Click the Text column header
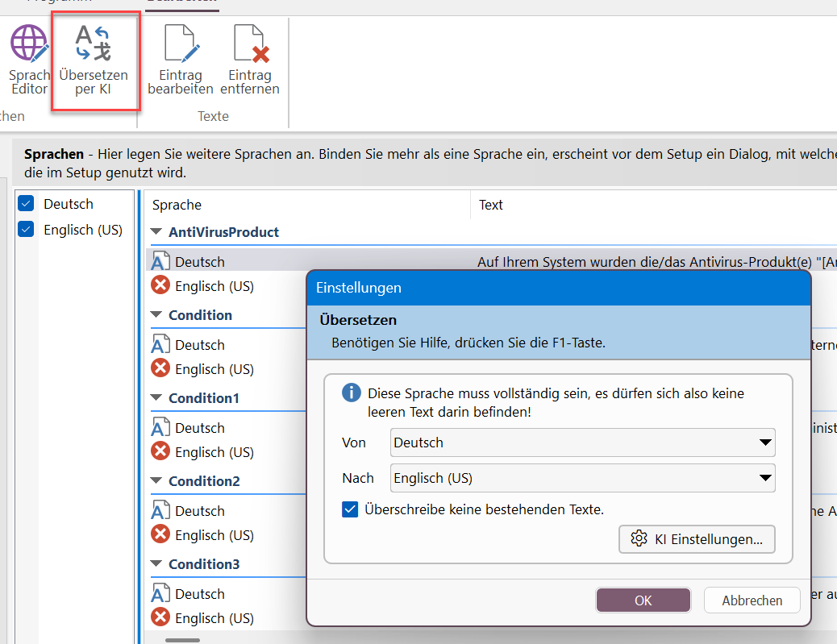 coord(654,205)
